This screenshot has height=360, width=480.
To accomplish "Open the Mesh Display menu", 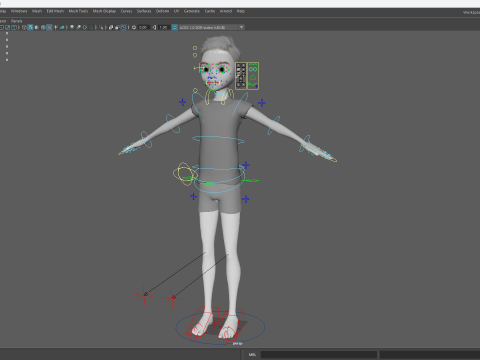I will pyautogui.click(x=104, y=11).
